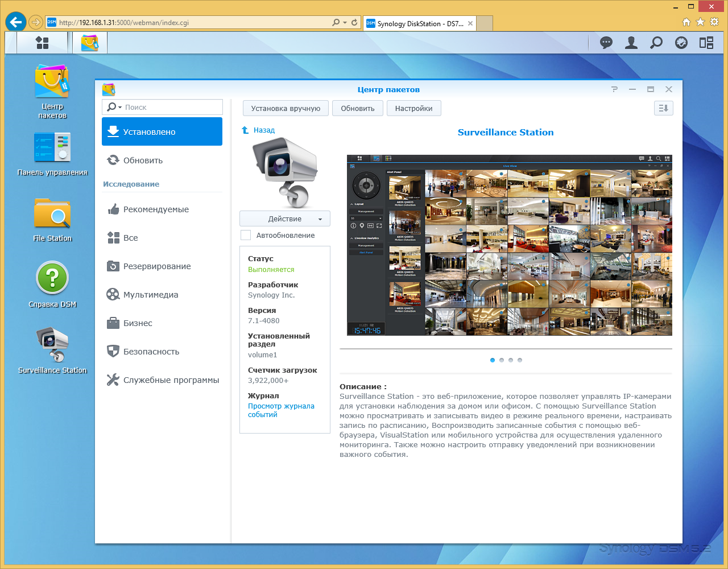Open the resource monitor gauge icon

(681, 43)
